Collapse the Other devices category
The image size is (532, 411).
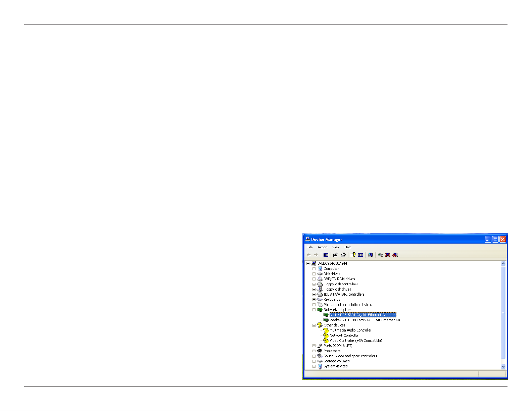[x=314, y=325]
